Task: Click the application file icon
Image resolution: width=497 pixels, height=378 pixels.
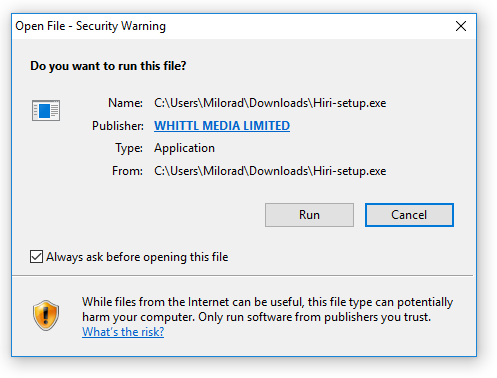Action: click(x=46, y=110)
